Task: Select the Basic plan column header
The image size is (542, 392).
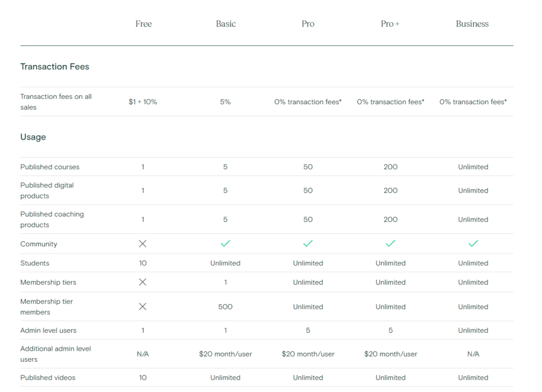Action: [225, 24]
